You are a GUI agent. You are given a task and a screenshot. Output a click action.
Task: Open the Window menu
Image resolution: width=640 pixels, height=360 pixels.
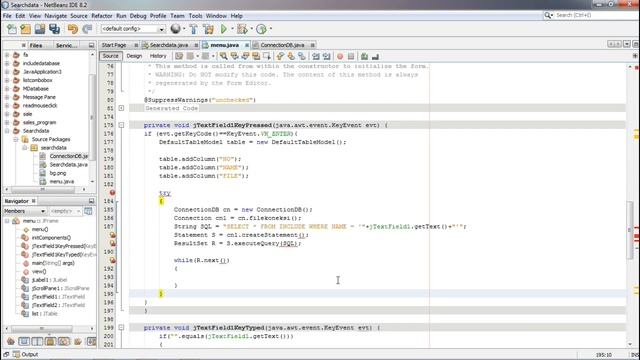(x=216, y=16)
